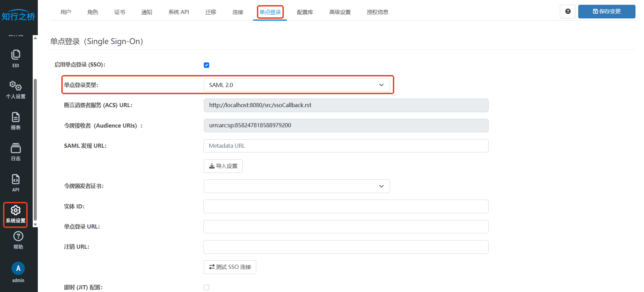Open the 报表 reports icon
The width and height of the screenshot is (644, 292).
[x=16, y=121]
